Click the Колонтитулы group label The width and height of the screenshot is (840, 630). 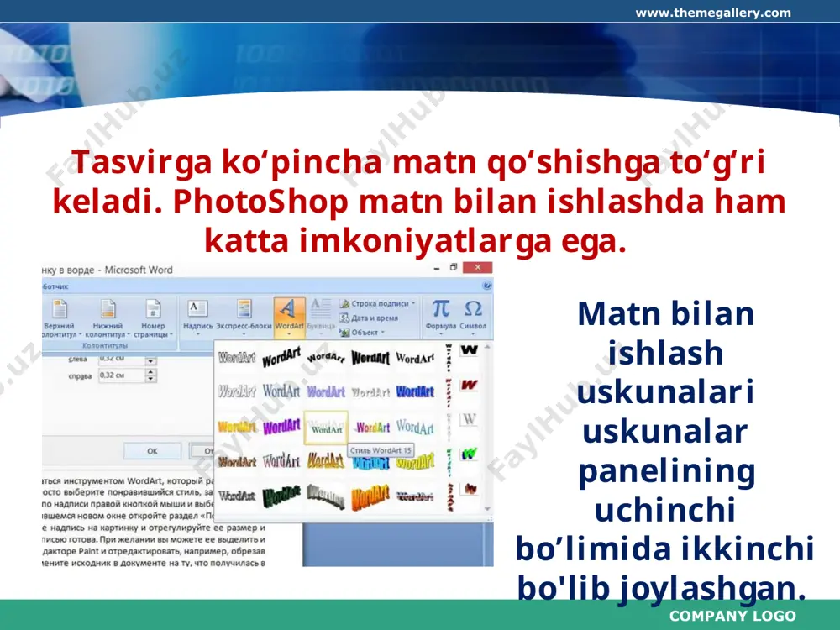tap(105, 345)
